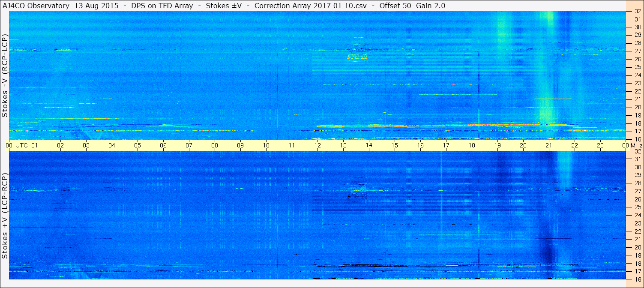Click the 21 UTC time axis marker
The width and height of the screenshot is (644, 288).
coord(549,145)
